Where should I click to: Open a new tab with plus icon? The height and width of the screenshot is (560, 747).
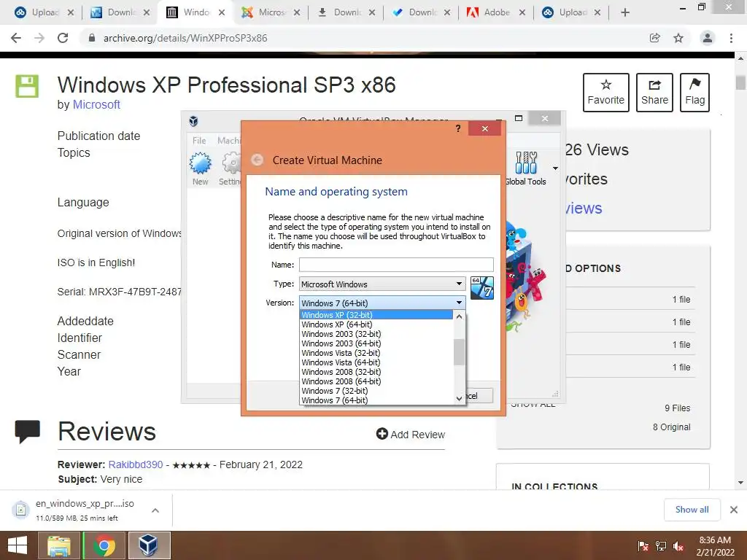[x=625, y=12]
